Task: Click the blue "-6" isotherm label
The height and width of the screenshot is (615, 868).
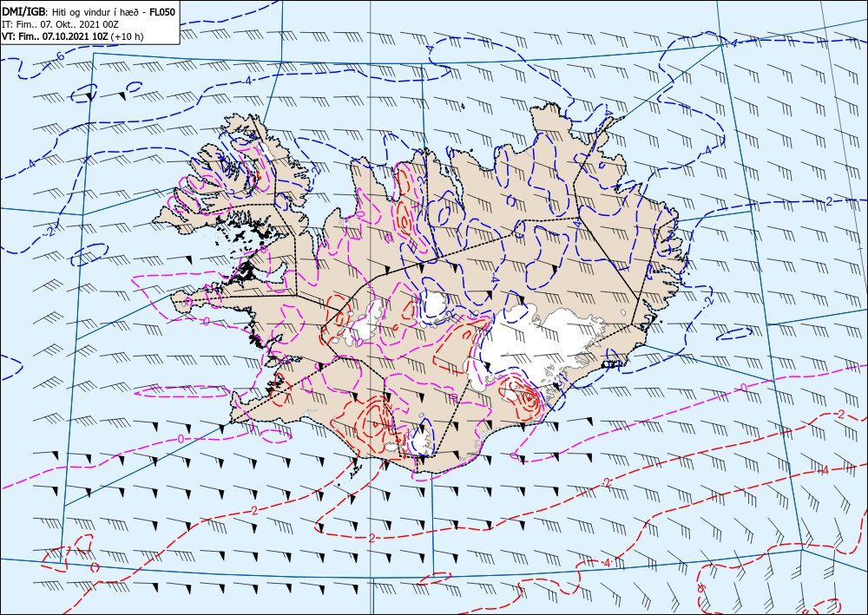Action: point(59,56)
